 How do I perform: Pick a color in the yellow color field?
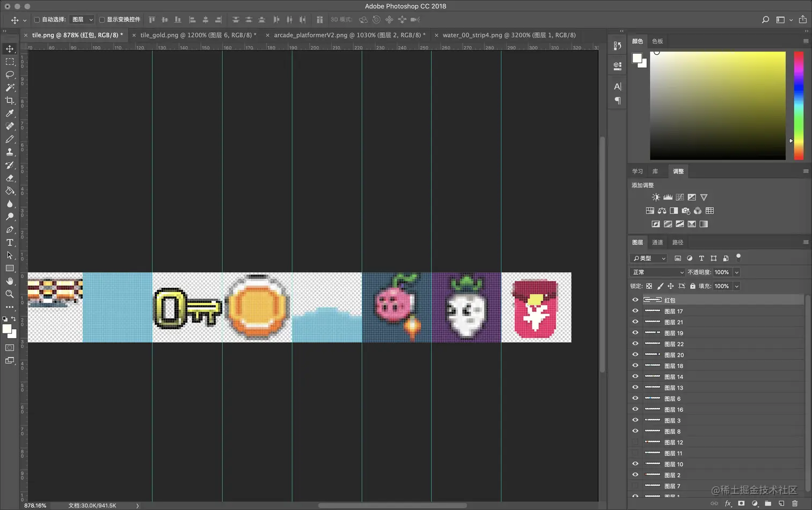tap(717, 106)
